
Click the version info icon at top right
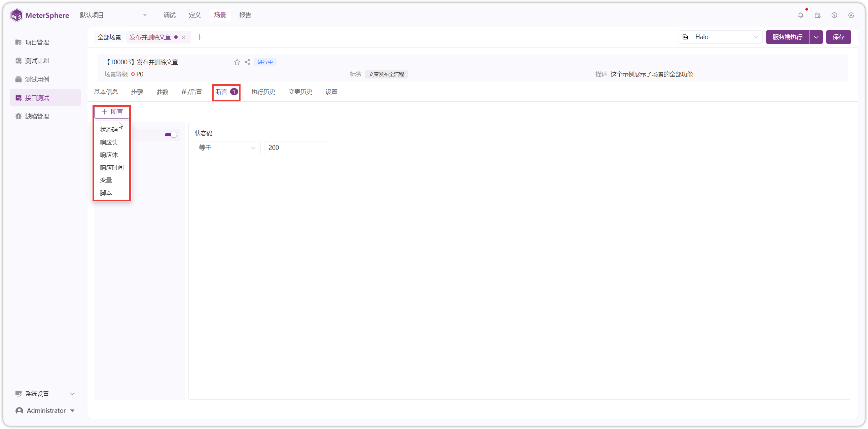pyautogui.click(x=851, y=15)
